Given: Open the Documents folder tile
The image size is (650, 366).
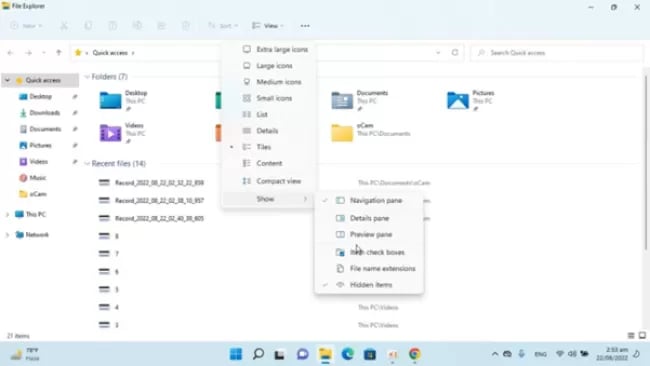Looking at the screenshot, I should coord(360,101).
